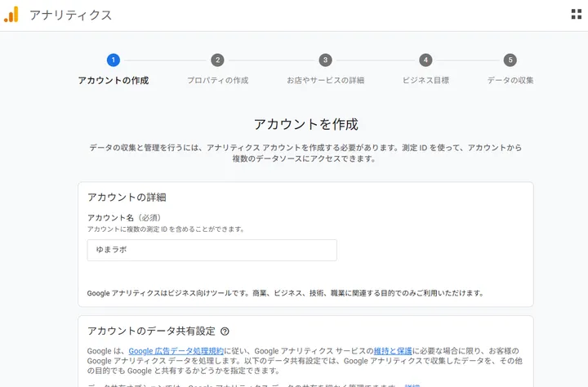Click the help icon next to アカウントのデータ共有設定
588x387 pixels.
click(x=225, y=331)
